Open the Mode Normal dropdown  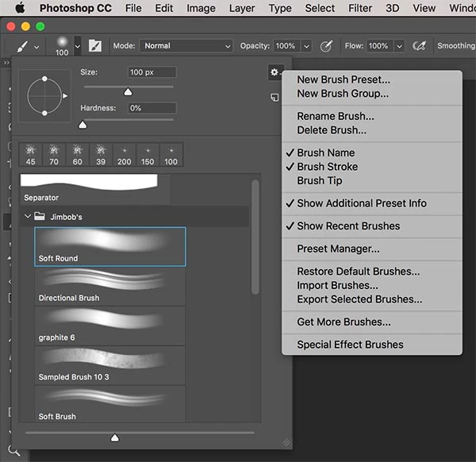[x=186, y=46]
